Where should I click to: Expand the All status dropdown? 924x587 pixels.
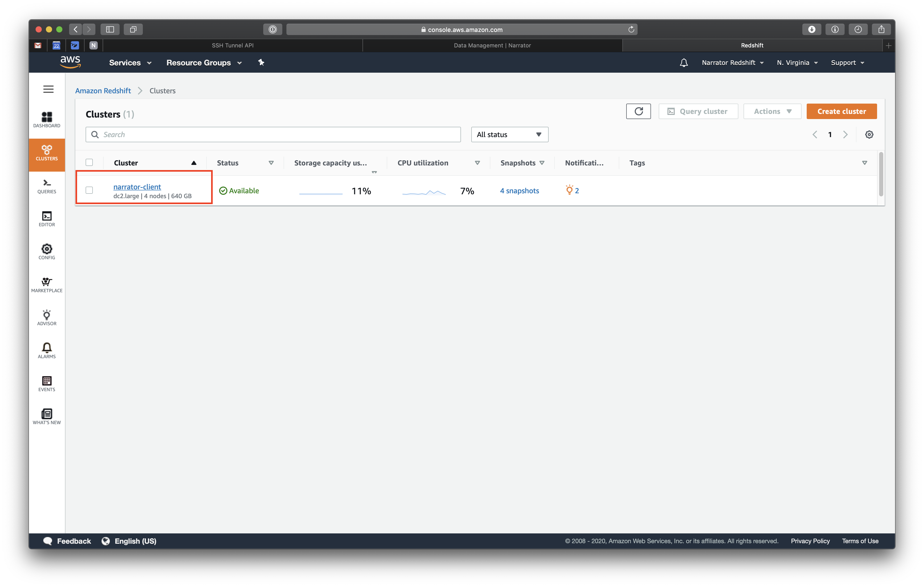click(x=509, y=135)
